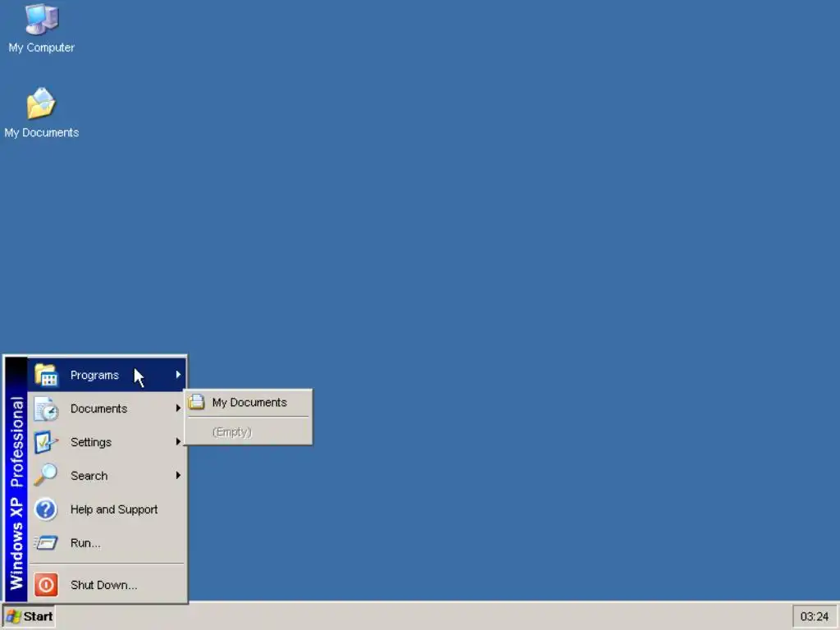Click the Programs folder icon in Start menu
Image resolution: width=840 pixels, height=630 pixels.
coord(46,374)
